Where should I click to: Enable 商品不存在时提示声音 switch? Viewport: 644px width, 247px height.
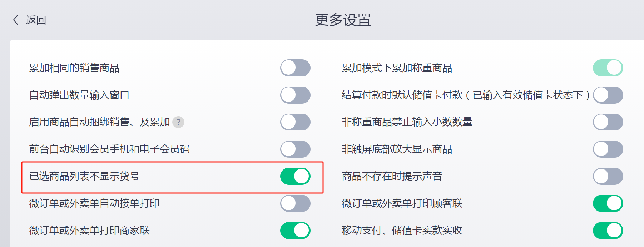pos(608,176)
